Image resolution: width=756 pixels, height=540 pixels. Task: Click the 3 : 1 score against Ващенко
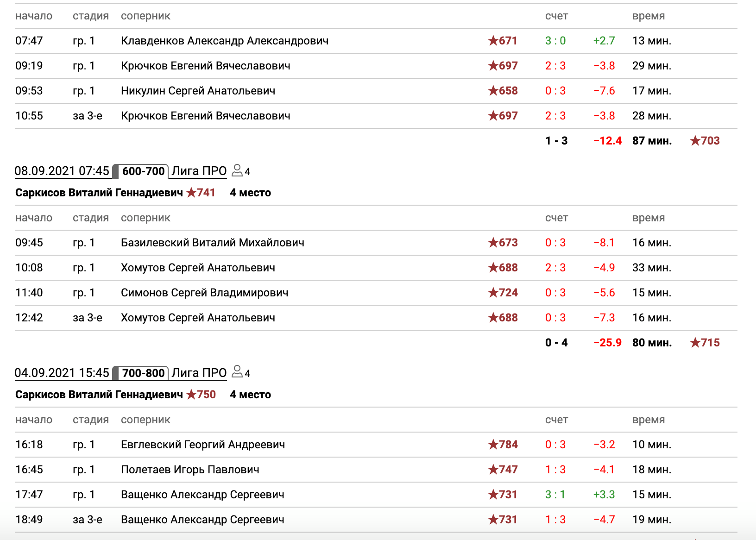[555, 495]
